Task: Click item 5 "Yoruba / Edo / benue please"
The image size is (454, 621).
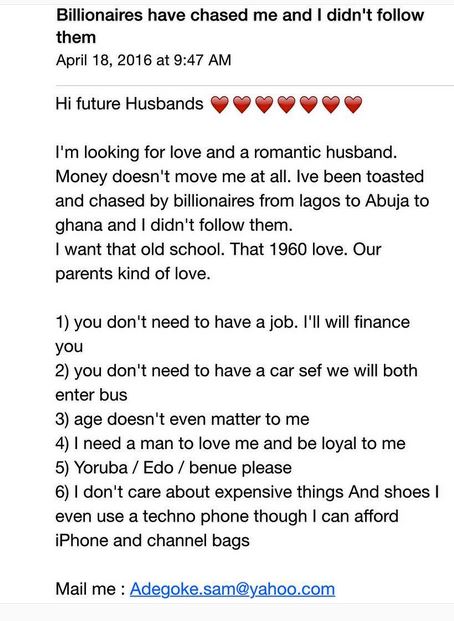Action: point(174,468)
